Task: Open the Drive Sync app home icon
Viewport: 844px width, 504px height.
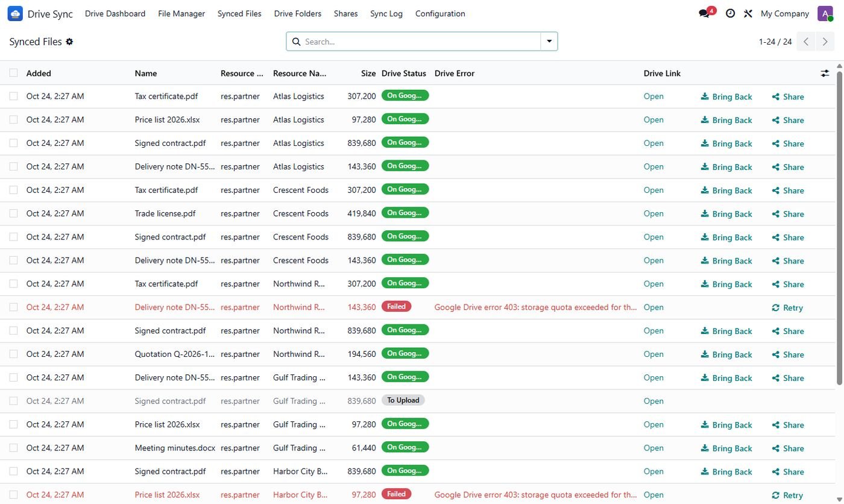Action: click(x=15, y=13)
